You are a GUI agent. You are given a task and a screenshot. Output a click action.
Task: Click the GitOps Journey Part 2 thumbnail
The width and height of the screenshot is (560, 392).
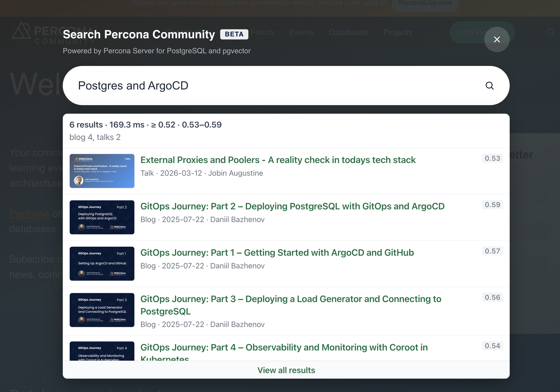click(x=102, y=217)
